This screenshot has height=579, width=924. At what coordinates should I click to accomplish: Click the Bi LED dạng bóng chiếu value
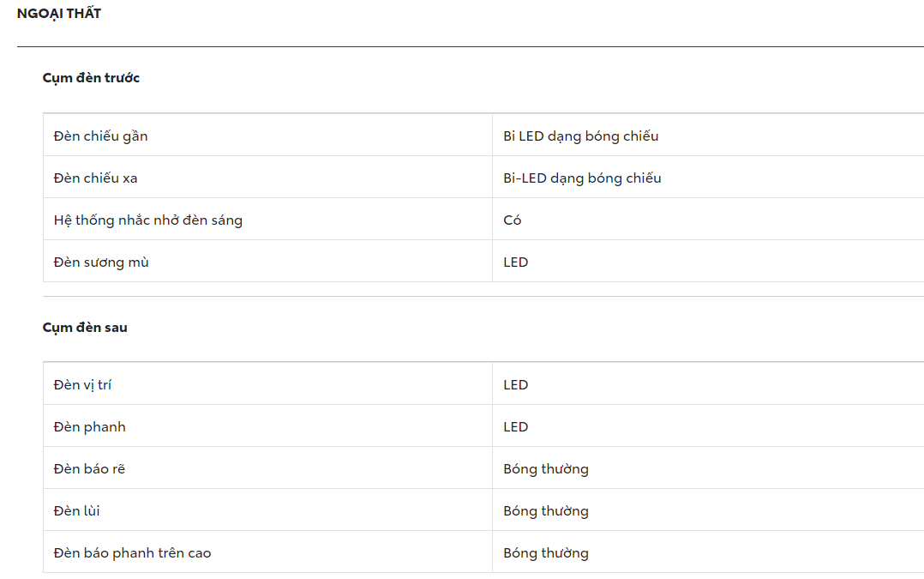point(580,136)
